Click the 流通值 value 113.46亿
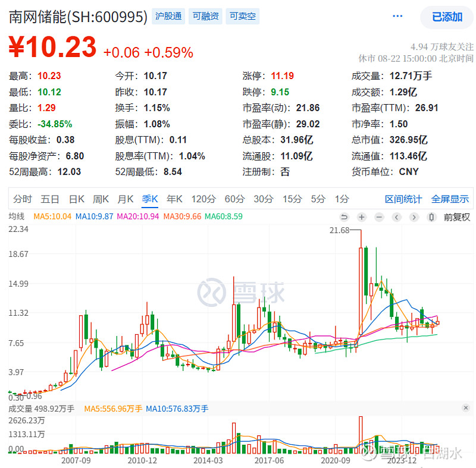476x468 pixels. (408, 156)
